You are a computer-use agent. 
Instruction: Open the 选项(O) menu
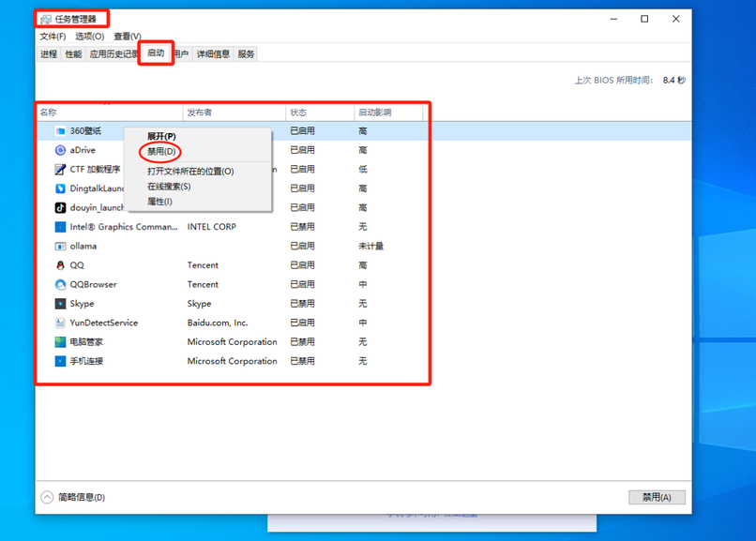coord(90,37)
